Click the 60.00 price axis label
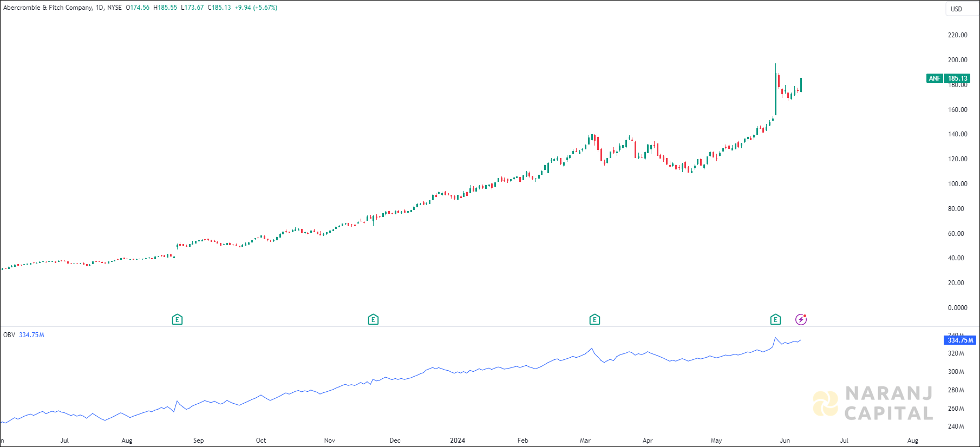 coord(956,234)
